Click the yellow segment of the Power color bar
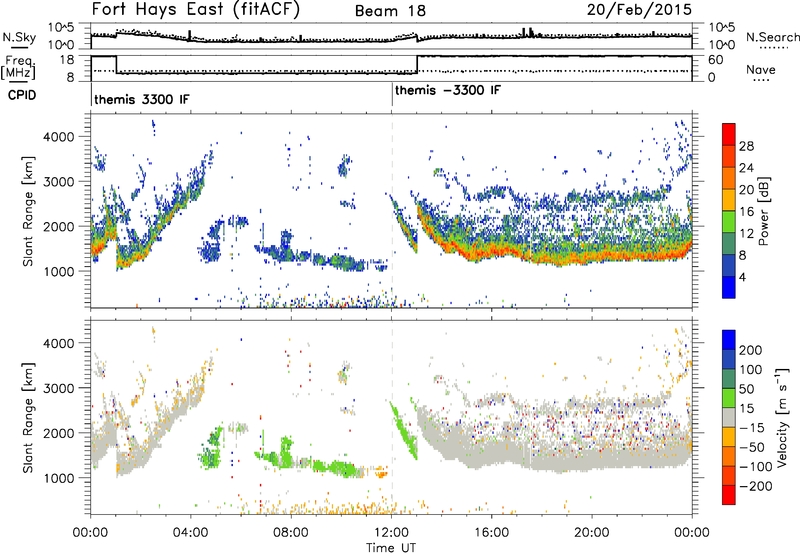 click(729, 200)
